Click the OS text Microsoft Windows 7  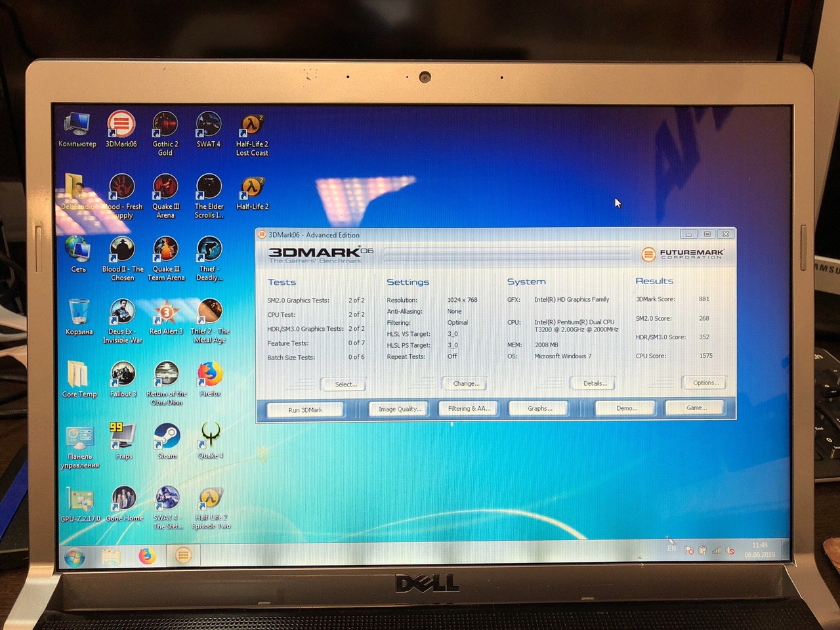click(563, 356)
